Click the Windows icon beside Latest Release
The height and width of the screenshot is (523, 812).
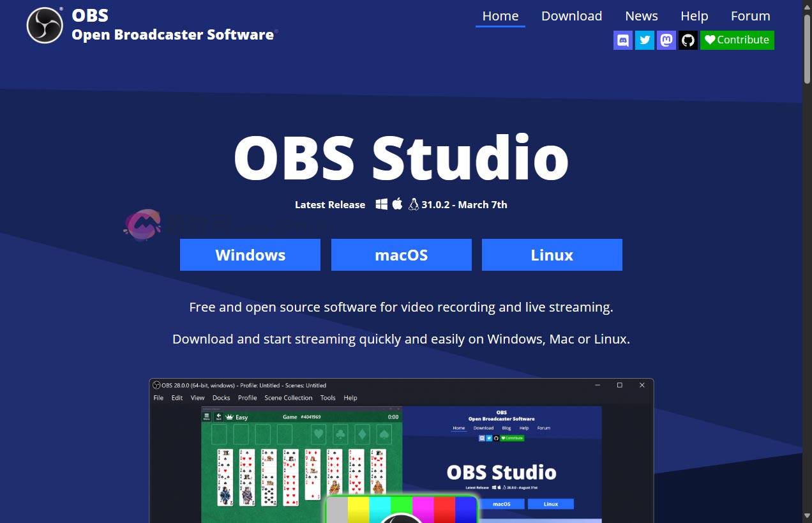[382, 204]
